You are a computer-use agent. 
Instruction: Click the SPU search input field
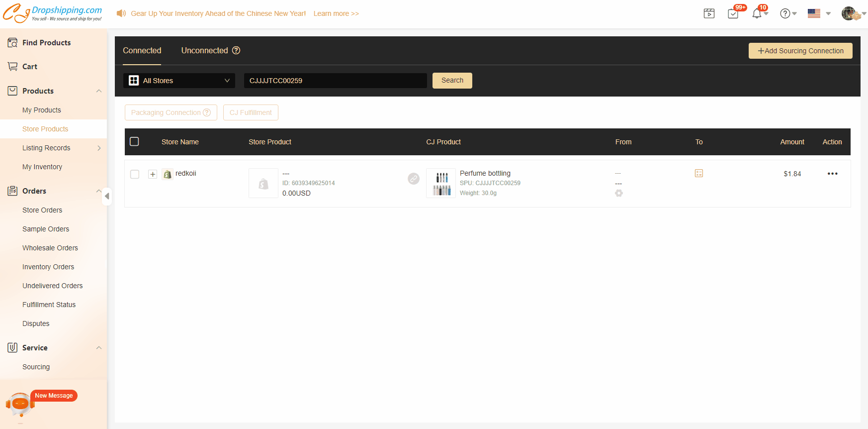335,81
